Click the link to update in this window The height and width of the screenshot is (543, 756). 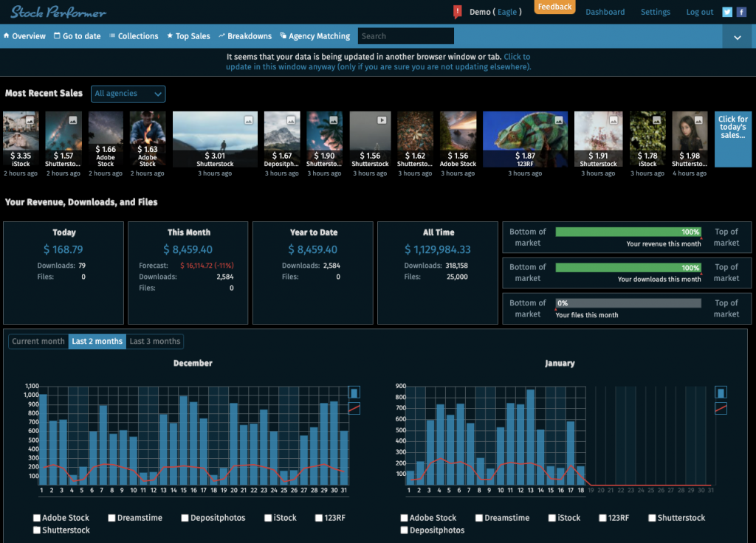pos(379,62)
